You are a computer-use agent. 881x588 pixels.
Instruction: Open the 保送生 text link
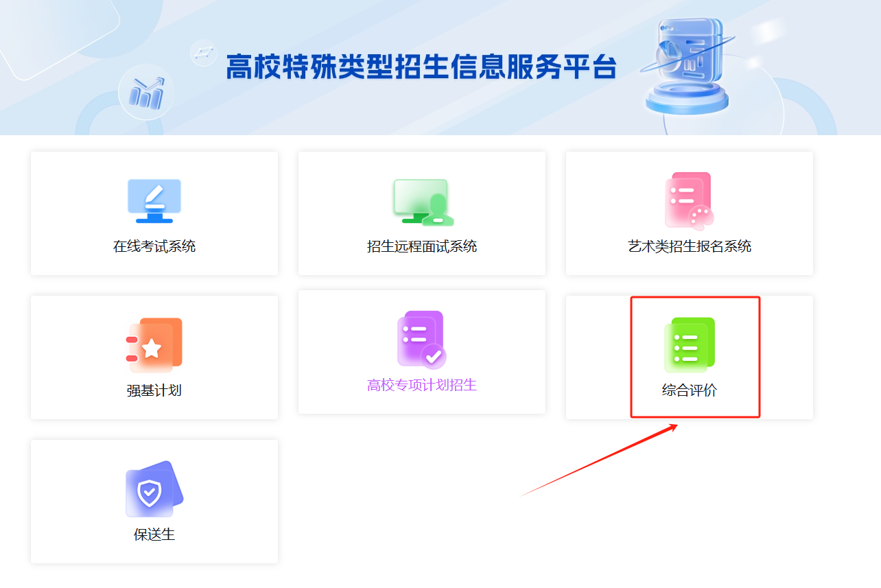pyautogui.click(x=154, y=534)
